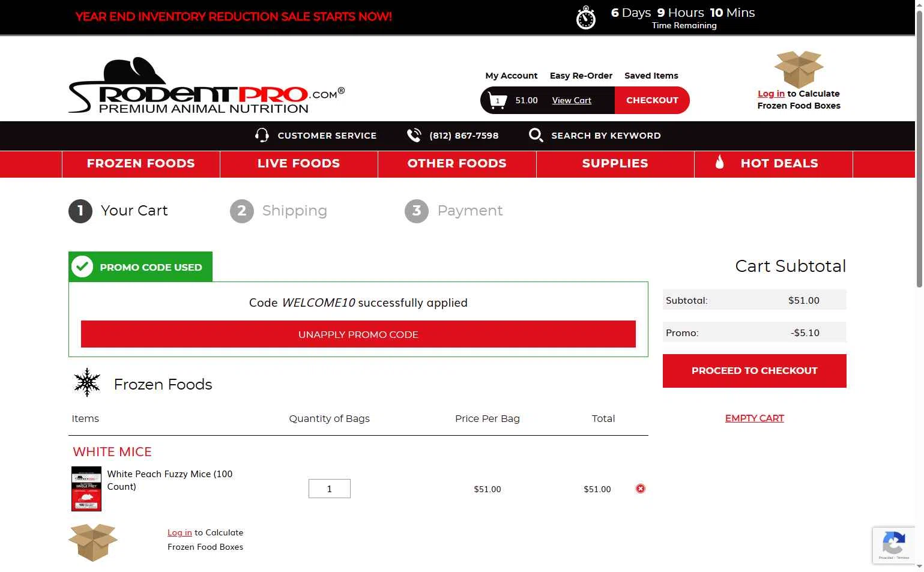The width and height of the screenshot is (924, 572).
Task: Open Saved Items link
Action: [x=651, y=76]
